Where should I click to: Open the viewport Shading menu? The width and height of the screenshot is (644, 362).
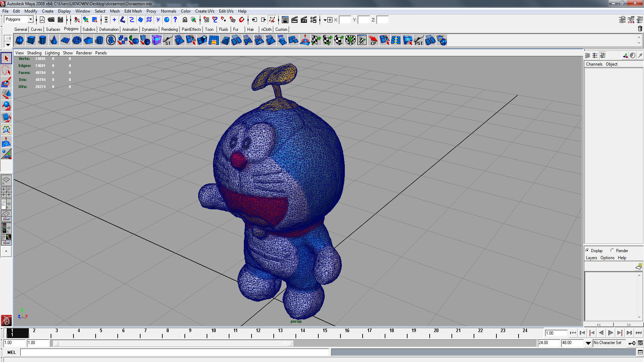click(34, 53)
